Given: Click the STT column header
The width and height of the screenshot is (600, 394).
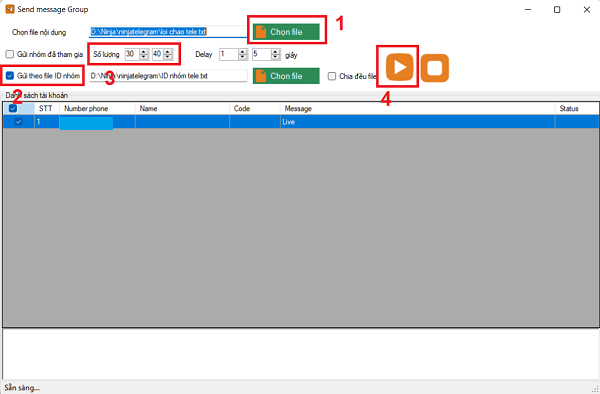Looking at the screenshot, I should click(47, 109).
